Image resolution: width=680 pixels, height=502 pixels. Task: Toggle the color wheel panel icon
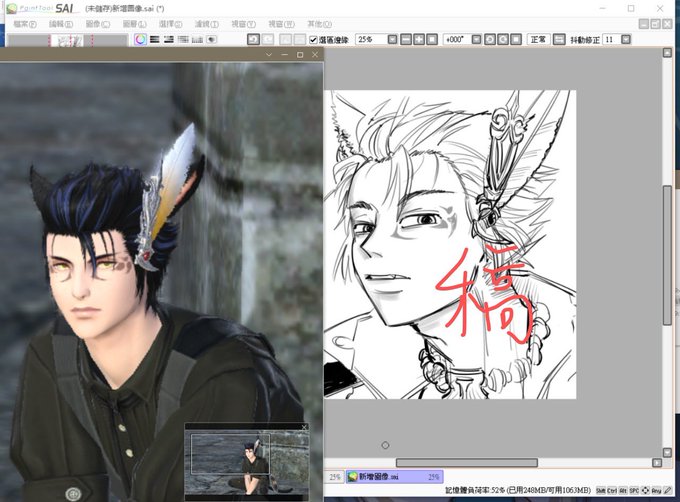140,39
